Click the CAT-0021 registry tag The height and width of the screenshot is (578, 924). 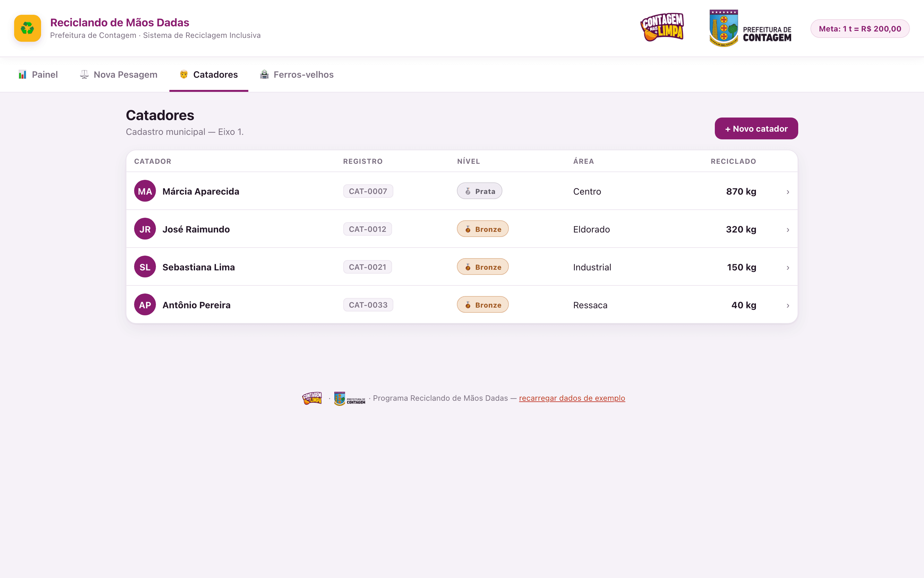367,267
